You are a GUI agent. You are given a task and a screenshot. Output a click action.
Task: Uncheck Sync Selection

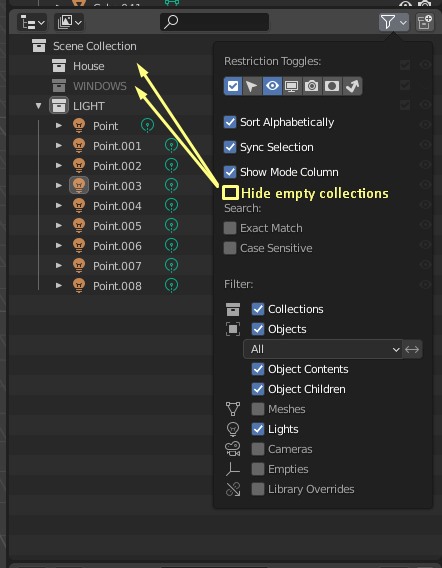click(230, 147)
